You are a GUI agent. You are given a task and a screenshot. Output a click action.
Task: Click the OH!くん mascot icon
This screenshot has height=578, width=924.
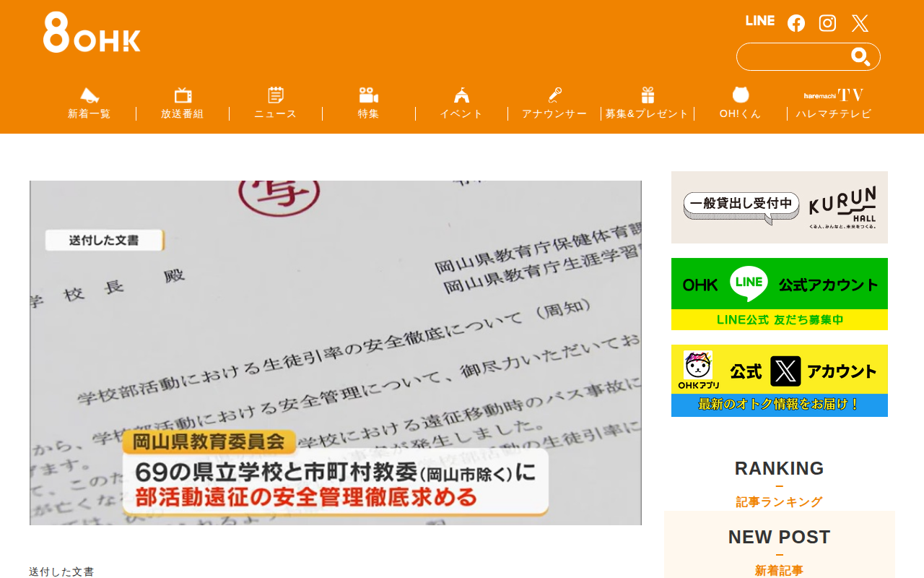[741, 95]
